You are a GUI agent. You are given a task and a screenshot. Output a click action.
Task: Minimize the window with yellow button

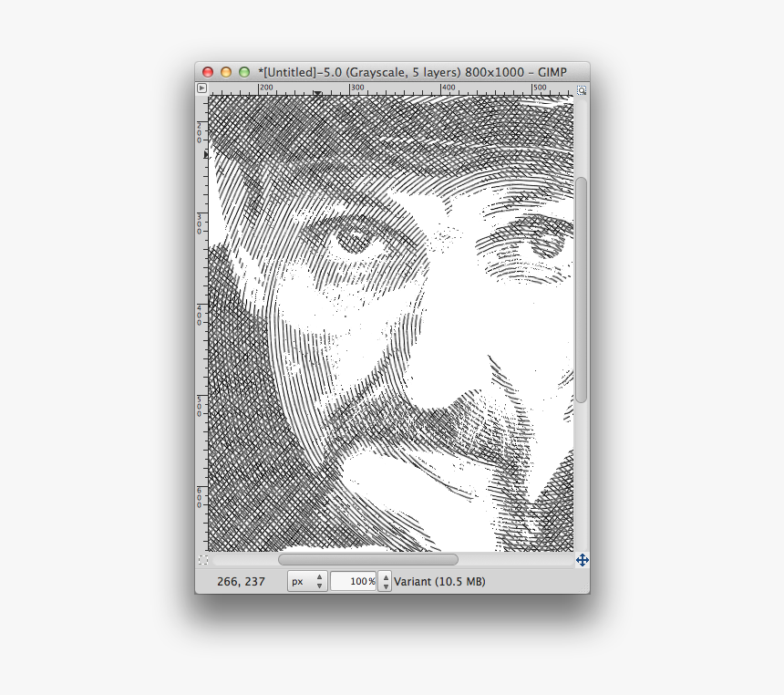click(x=226, y=72)
